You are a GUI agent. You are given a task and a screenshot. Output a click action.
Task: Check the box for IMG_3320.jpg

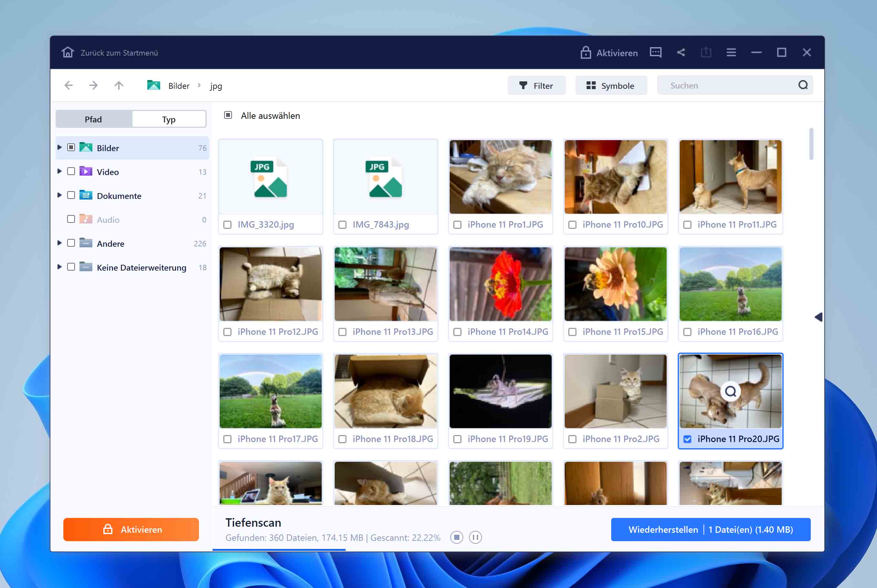click(x=227, y=225)
